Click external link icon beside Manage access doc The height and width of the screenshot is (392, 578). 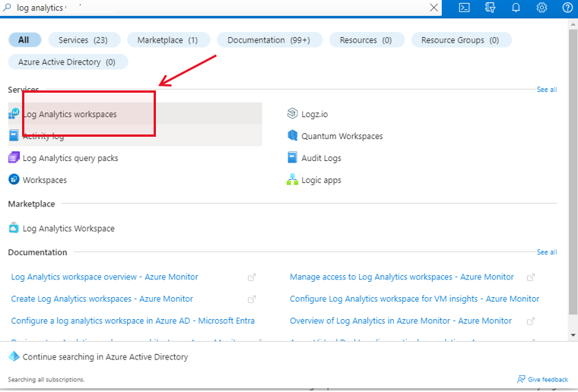click(x=530, y=277)
